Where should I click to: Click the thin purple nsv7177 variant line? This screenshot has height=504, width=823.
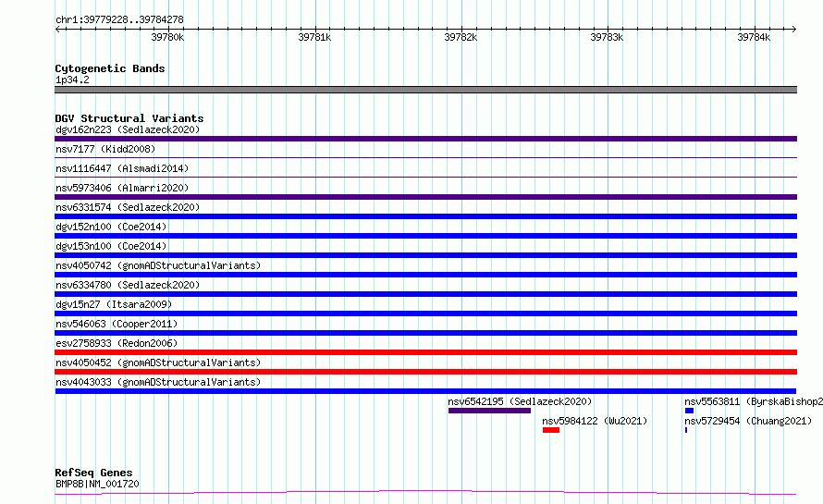(425, 157)
